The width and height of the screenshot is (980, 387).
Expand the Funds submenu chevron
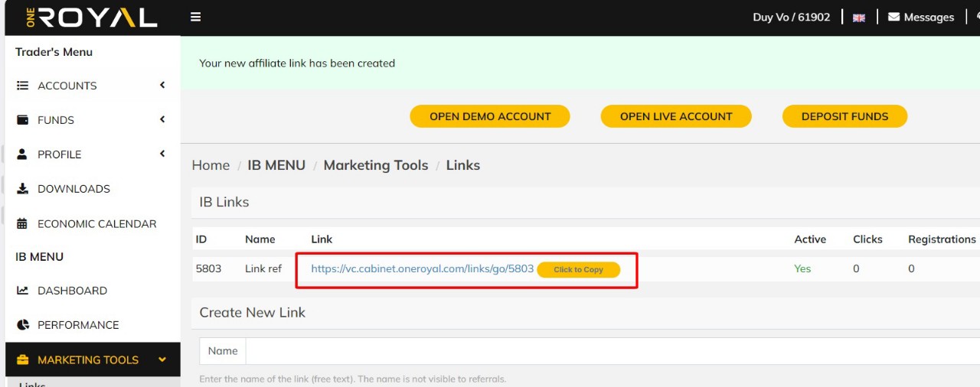162,119
